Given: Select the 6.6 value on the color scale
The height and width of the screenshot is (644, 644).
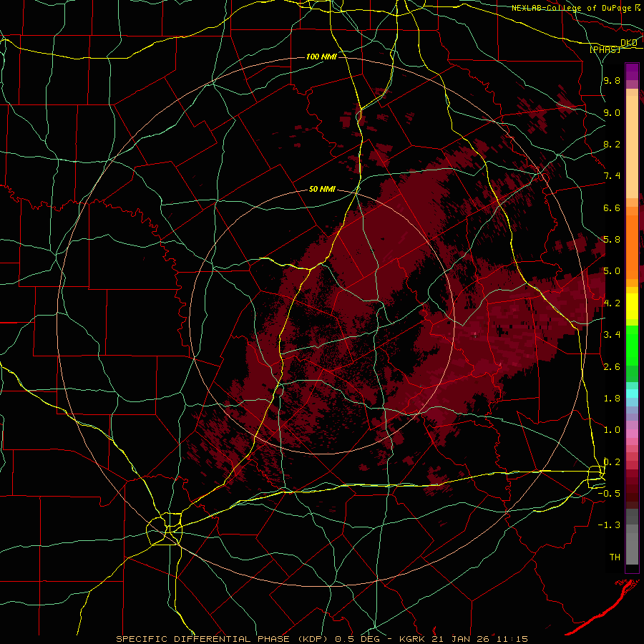Looking at the screenshot, I should point(612,208).
